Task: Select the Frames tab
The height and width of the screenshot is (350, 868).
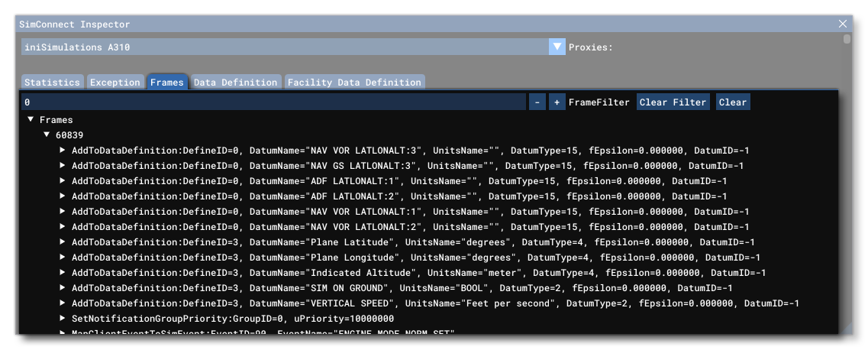Action: click(x=166, y=83)
